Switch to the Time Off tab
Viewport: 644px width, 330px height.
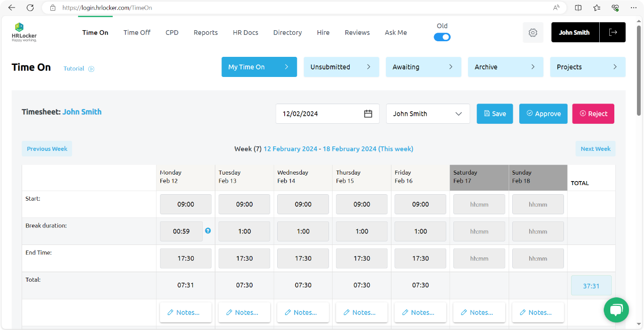pos(136,32)
